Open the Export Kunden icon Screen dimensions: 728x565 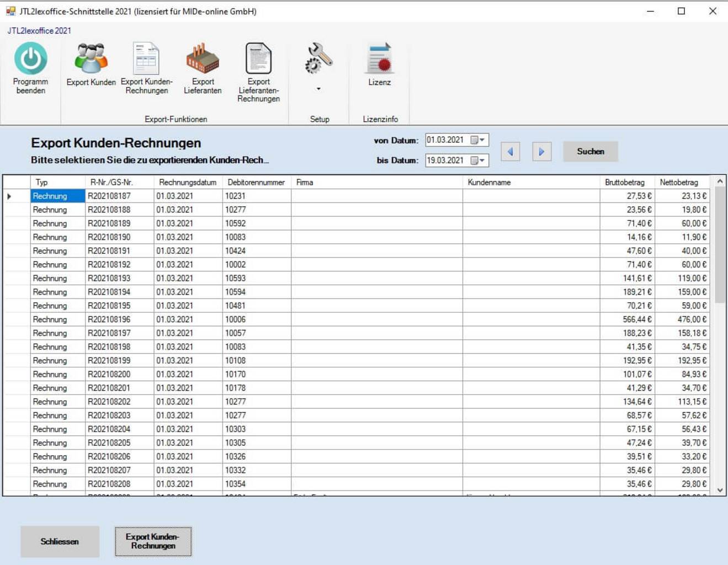pyautogui.click(x=91, y=58)
